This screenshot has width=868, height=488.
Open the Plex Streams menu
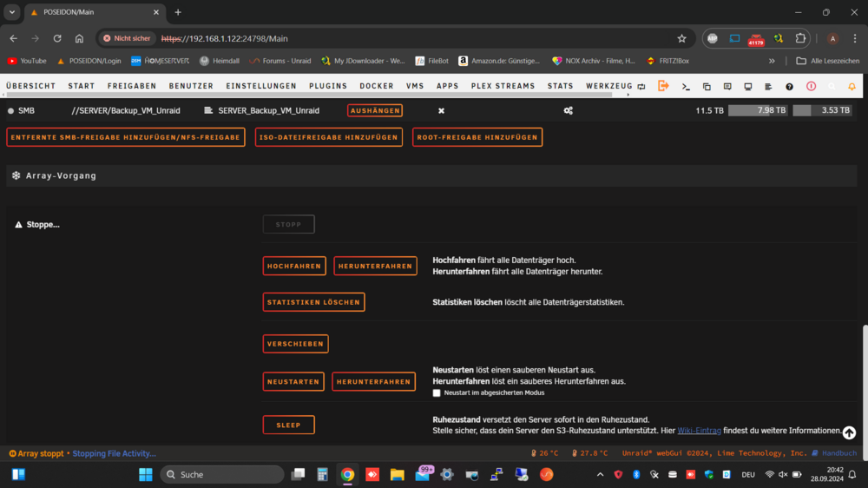click(503, 86)
